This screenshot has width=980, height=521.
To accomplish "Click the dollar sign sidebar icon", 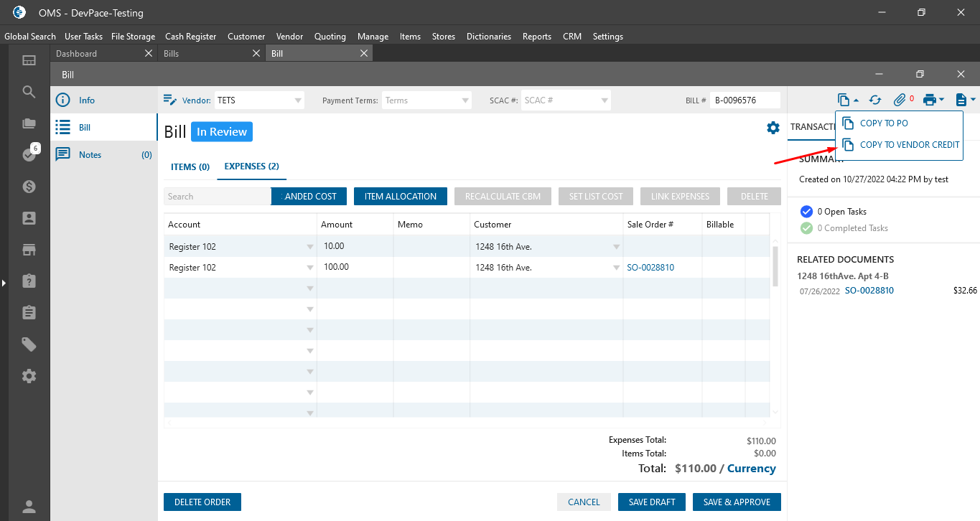I will tap(29, 187).
